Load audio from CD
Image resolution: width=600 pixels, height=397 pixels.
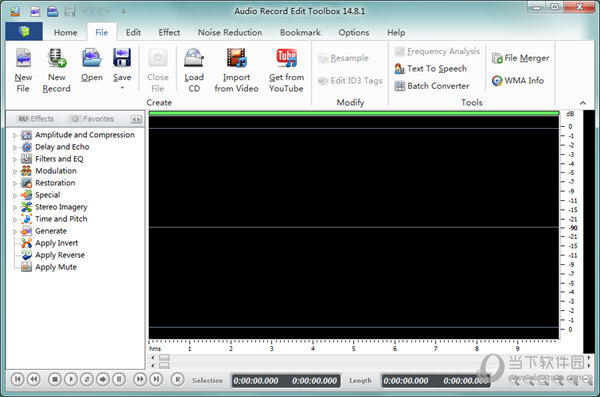(194, 70)
